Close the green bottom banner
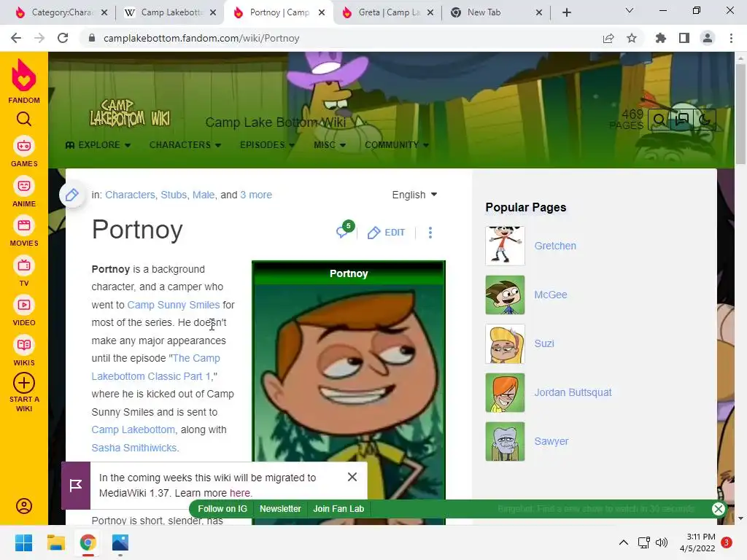The image size is (747, 560). pos(718,508)
